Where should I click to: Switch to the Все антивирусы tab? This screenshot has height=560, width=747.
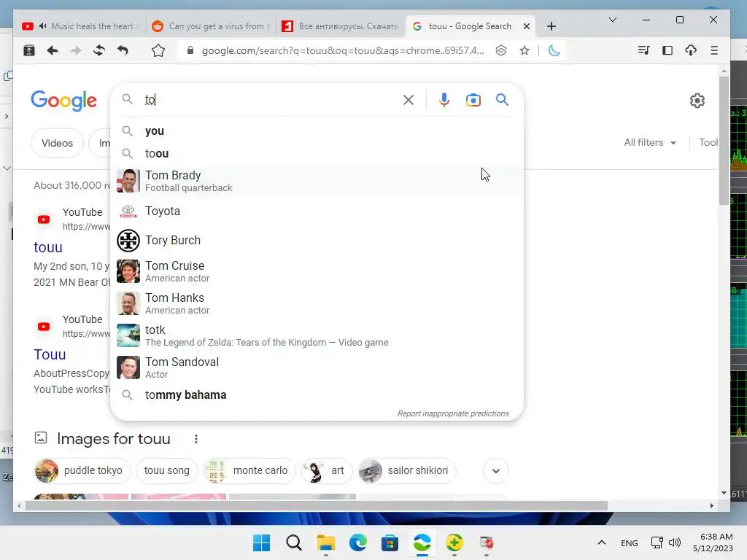click(341, 26)
